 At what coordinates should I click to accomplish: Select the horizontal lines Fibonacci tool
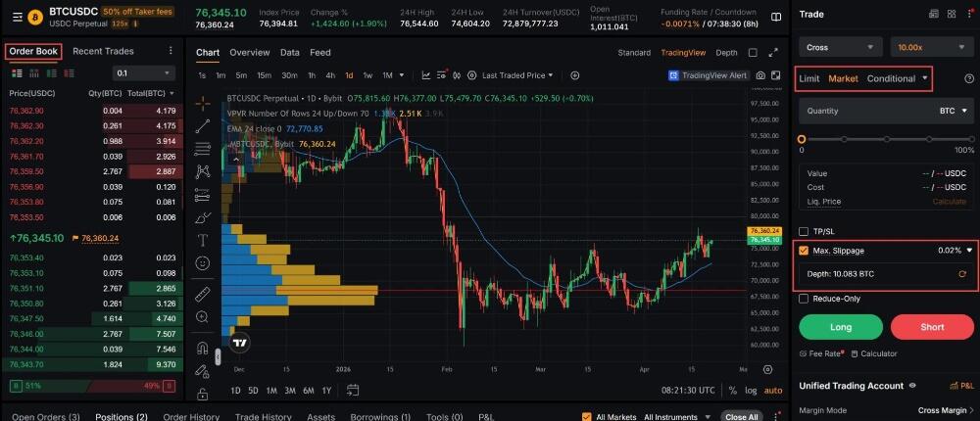click(x=203, y=149)
